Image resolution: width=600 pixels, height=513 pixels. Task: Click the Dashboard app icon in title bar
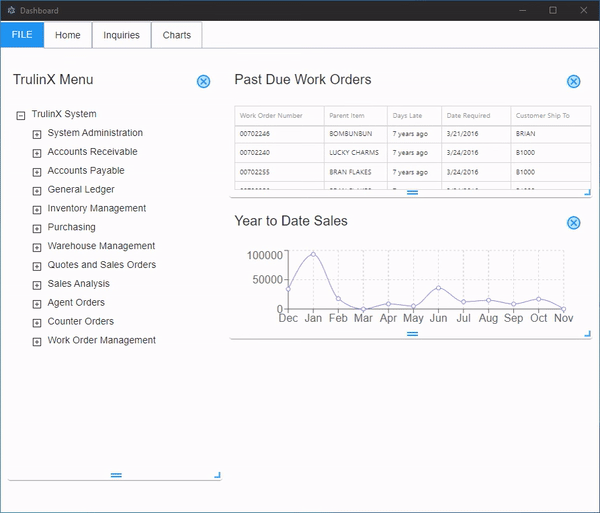11,10
